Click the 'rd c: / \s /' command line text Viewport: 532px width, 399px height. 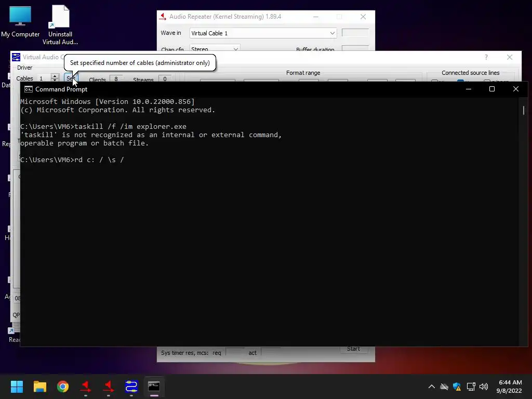coord(99,160)
